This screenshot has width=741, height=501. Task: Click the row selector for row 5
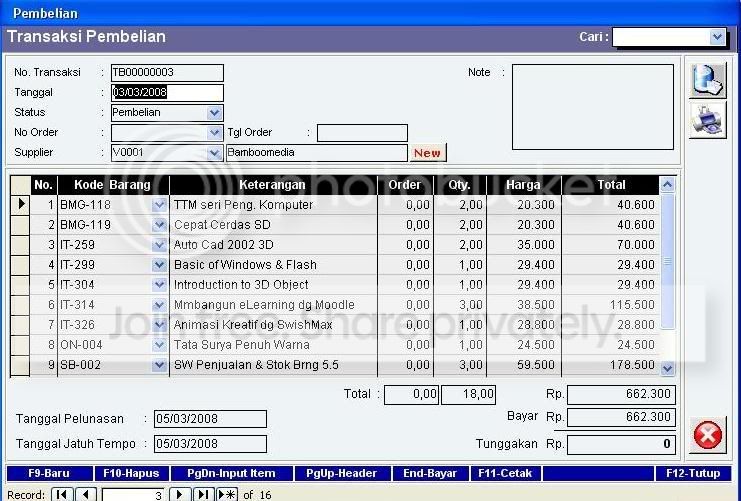click(x=20, y=285)
